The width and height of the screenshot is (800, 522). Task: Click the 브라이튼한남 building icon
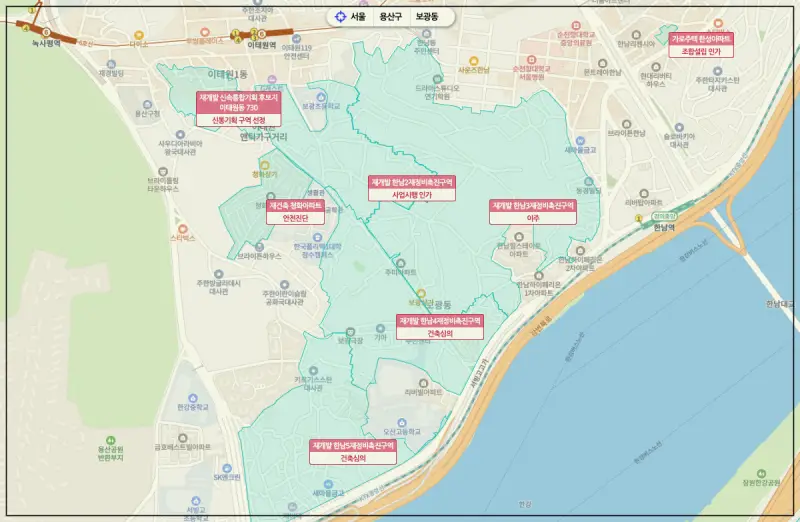[x=627, y=124]
